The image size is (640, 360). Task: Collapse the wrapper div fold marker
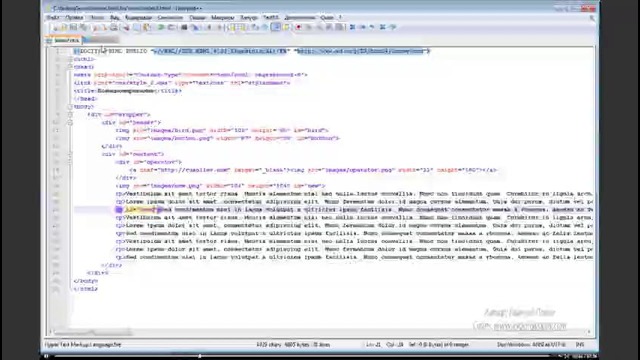tap(70, 115)
